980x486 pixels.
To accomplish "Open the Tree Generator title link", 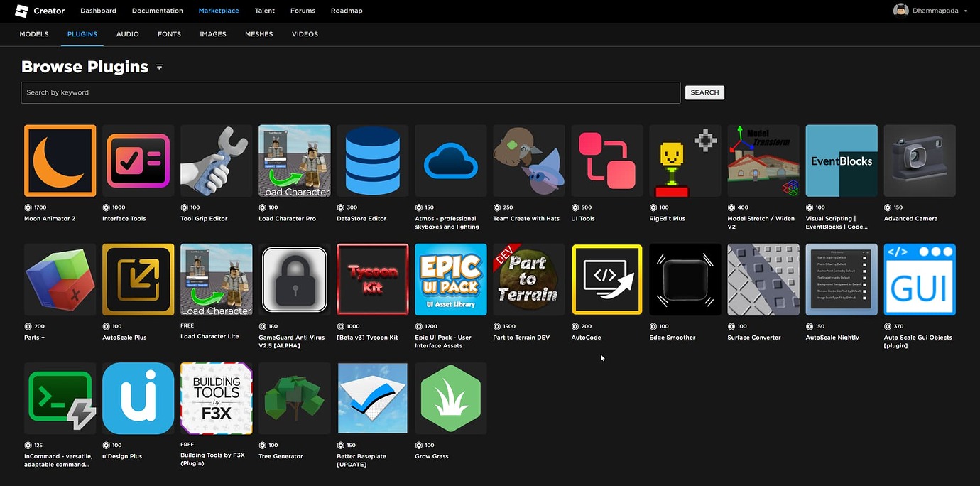I will click(x=281, y=456).
